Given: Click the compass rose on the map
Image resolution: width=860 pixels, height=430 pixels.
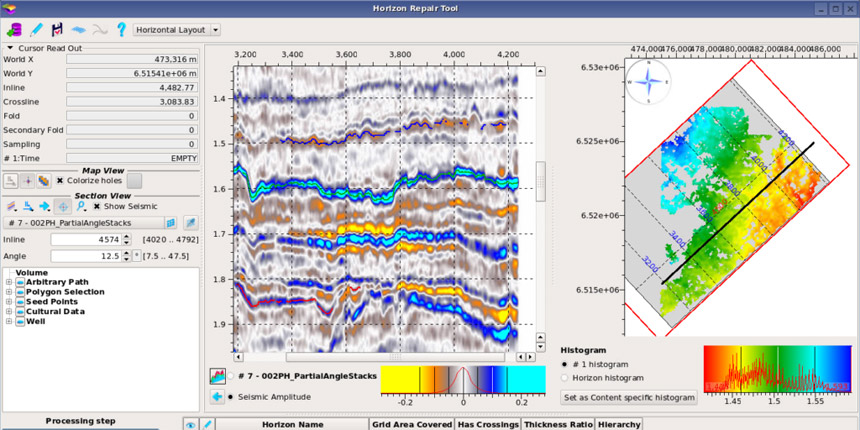Looking at the screenshot, I should pyautogui.click(x=648, y=83).
